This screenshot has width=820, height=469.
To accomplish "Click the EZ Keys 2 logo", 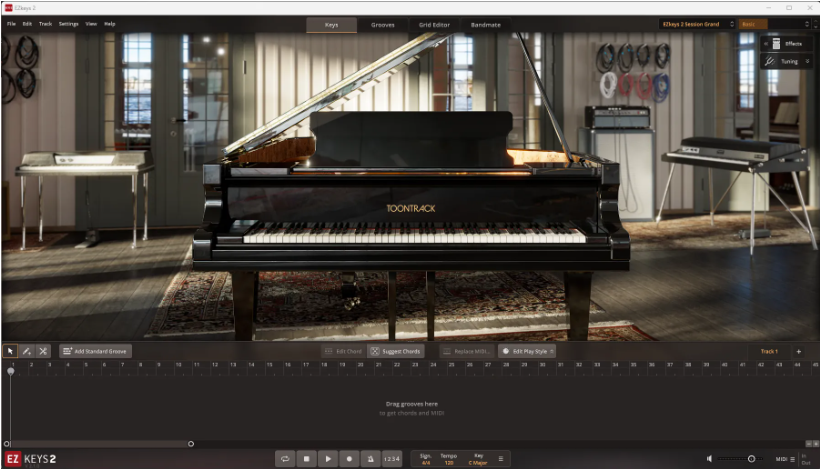I will click(31, 459).
